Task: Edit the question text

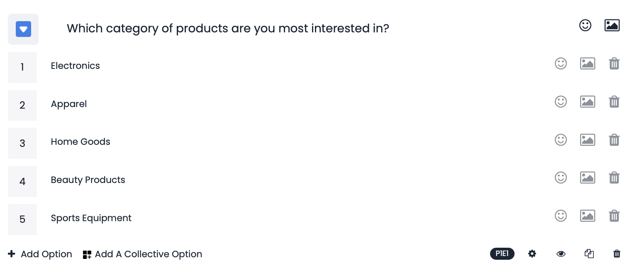Action: click(228, 28)
